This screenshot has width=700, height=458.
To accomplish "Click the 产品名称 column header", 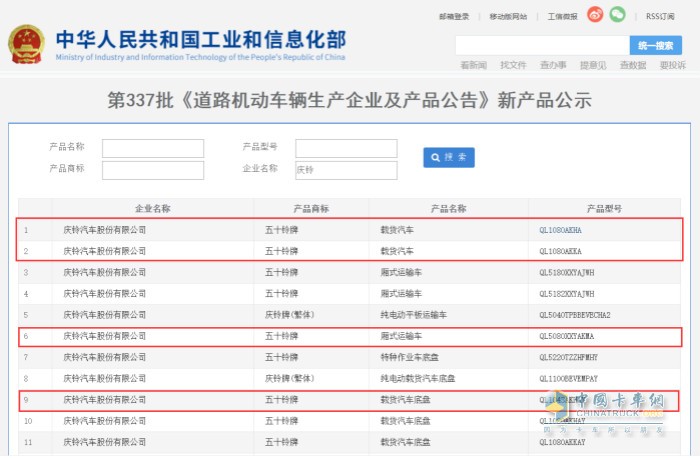I will click(x=449, y=208).
